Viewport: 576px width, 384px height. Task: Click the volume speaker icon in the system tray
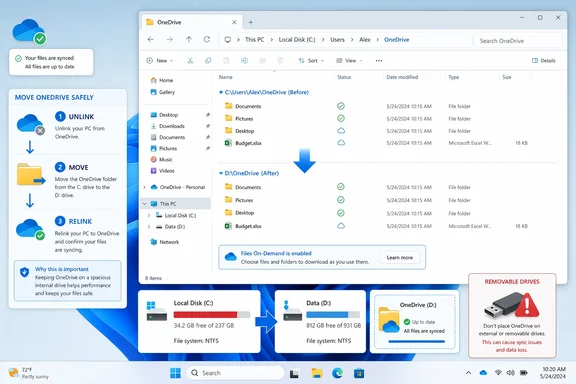tap(511, 373)
